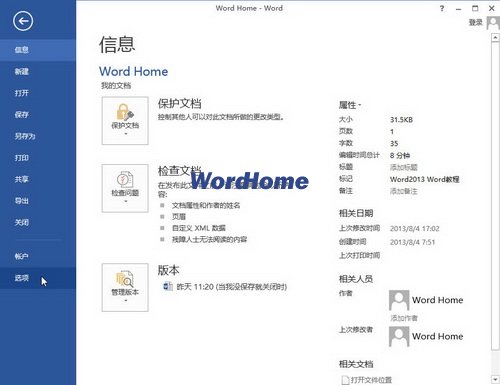Click the back arrow circle icon
The image size is (500, 385).
click(23, 21)
